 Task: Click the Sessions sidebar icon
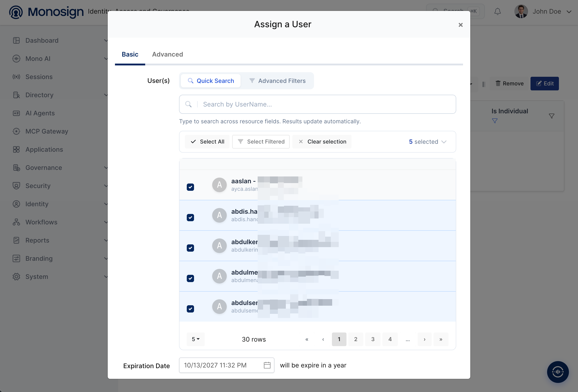coord(16,77)
